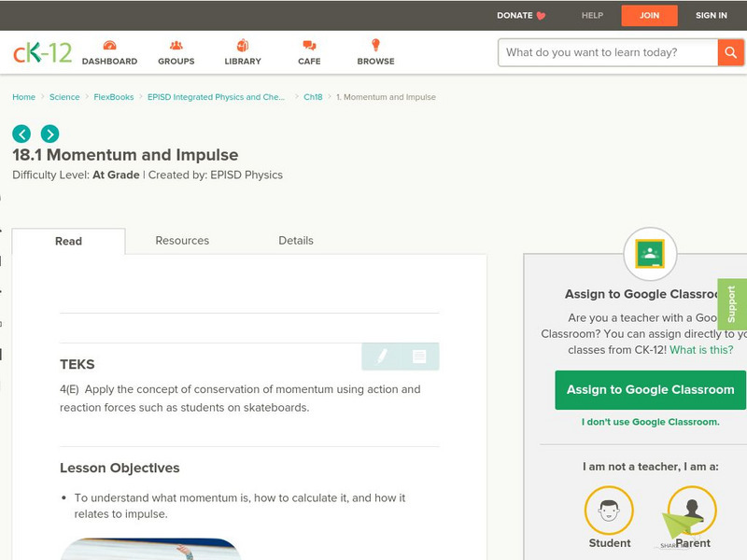
Task: Click the orange search magnifier button
Action: pyautogui.click(x=730, y=52)
